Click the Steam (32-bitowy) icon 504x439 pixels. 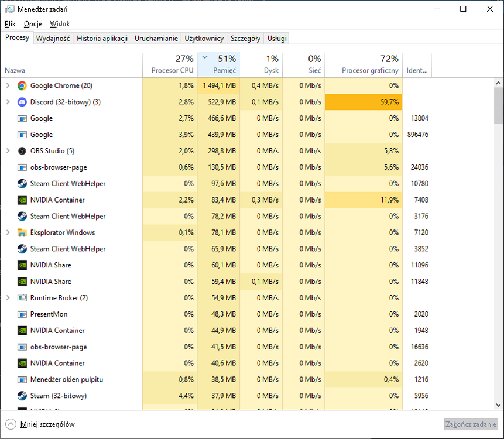click(x=22, y=396)
